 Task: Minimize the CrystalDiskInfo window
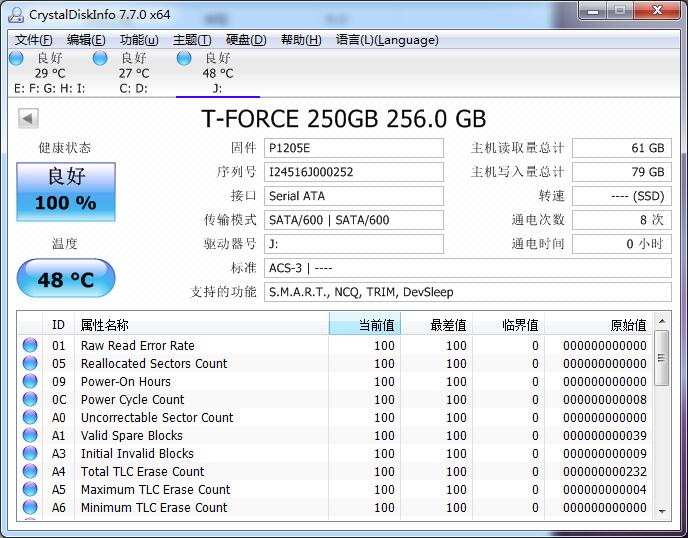click(x=593, y=11)
